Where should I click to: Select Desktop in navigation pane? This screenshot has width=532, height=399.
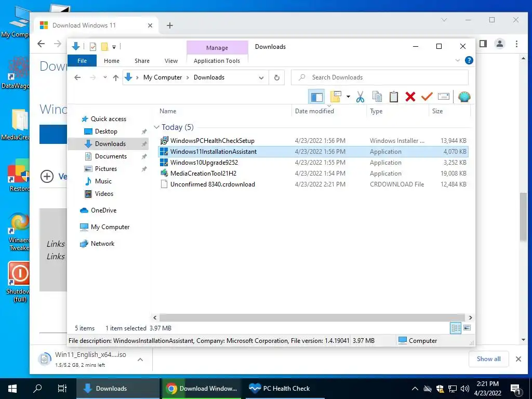[x=106, y=131]
